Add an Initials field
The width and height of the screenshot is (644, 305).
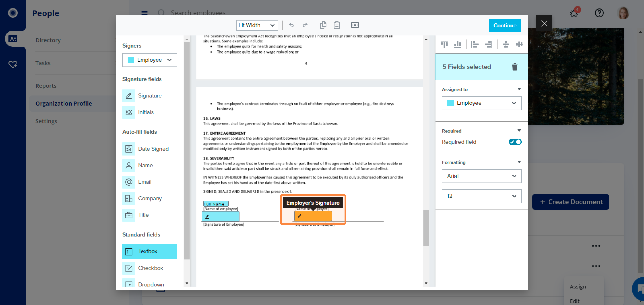(x=150, y=112)
